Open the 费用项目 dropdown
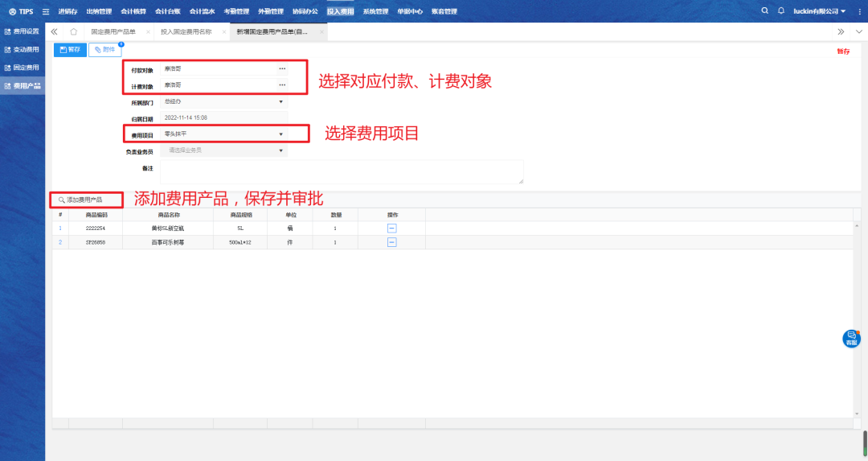This screenshot has width=868, height=461. 280,134
